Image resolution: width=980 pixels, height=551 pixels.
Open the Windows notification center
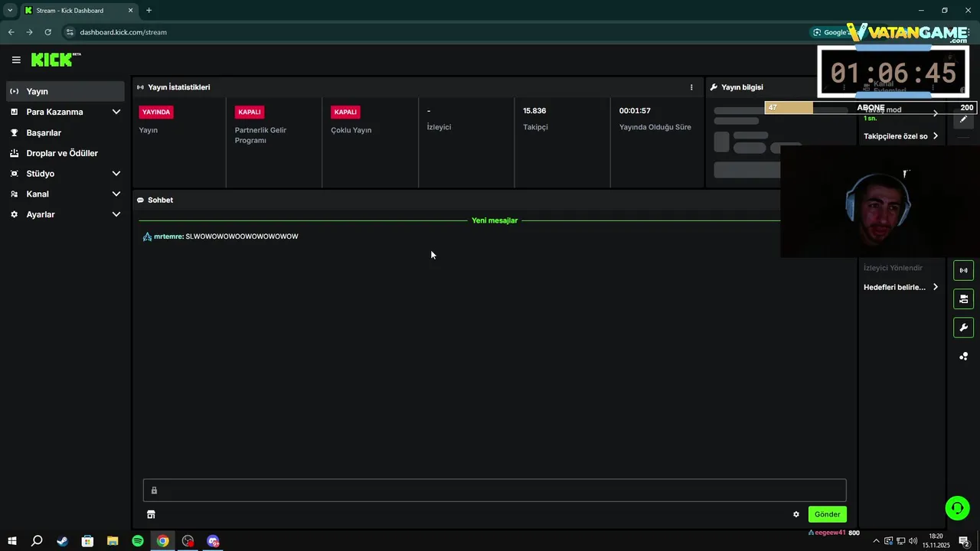(x=965, y=541)
